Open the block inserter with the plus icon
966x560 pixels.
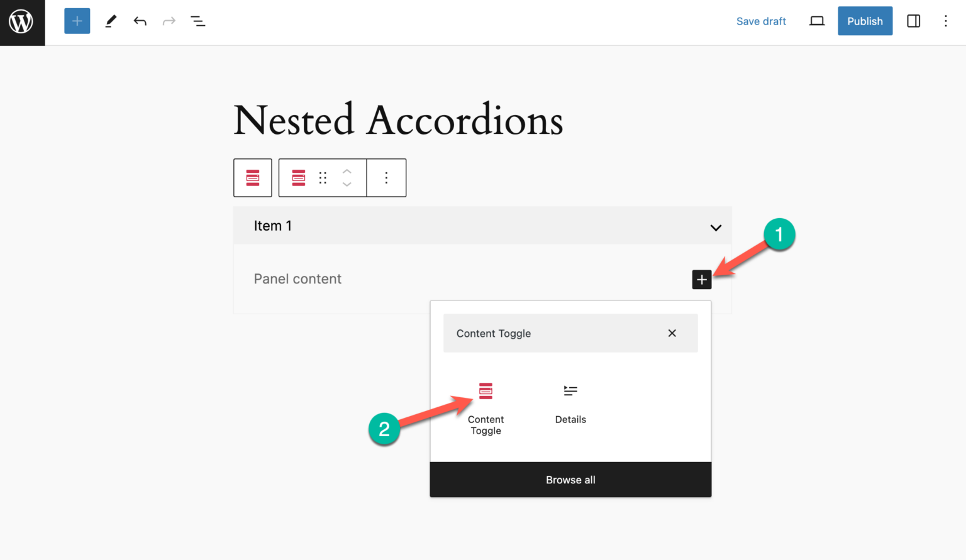(x=77, y=21)
